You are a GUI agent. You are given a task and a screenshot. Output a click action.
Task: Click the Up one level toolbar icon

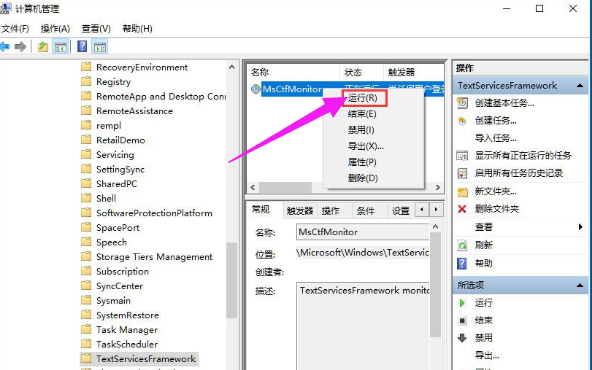pos(43,47)
